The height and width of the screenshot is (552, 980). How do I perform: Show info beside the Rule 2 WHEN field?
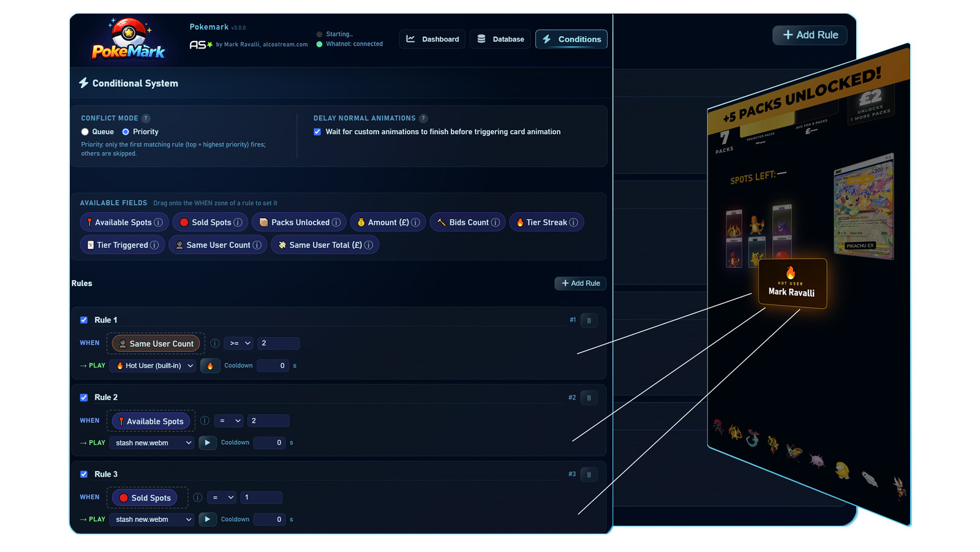coord(205,421)
